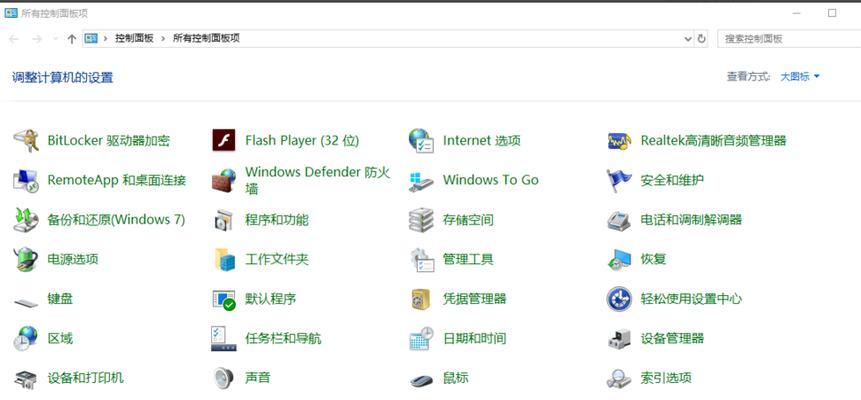The height and width of the screenshot is (400, 861).
Task: Open the 默认程序 icon
Action: click(223, 299)
